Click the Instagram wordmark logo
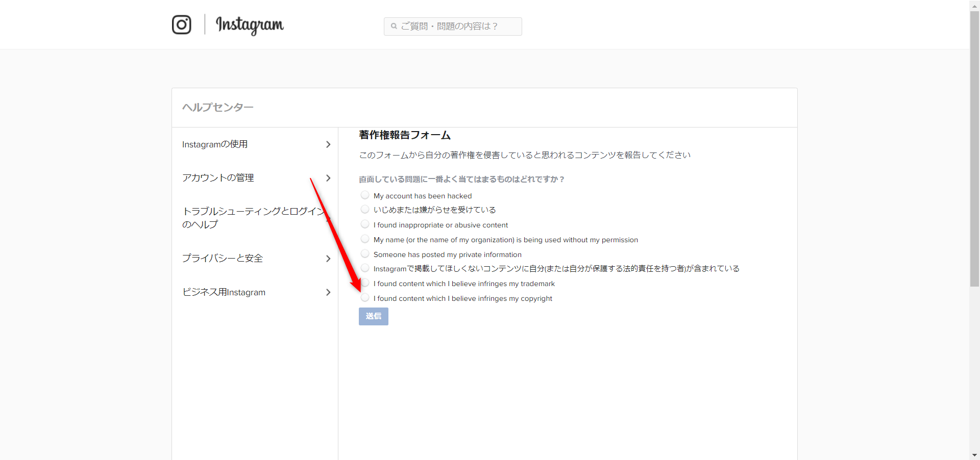The image size is (980, 460). (250, 25)
